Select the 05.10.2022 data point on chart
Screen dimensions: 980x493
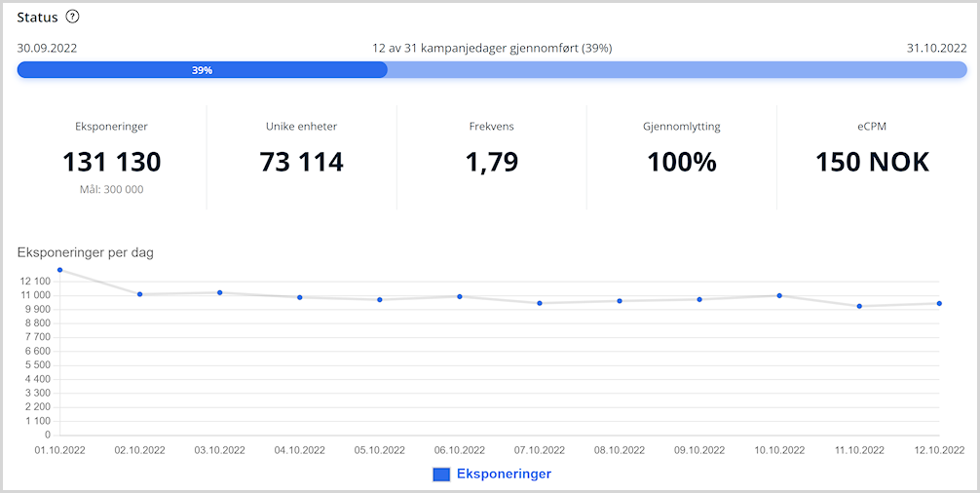(380, 299)
